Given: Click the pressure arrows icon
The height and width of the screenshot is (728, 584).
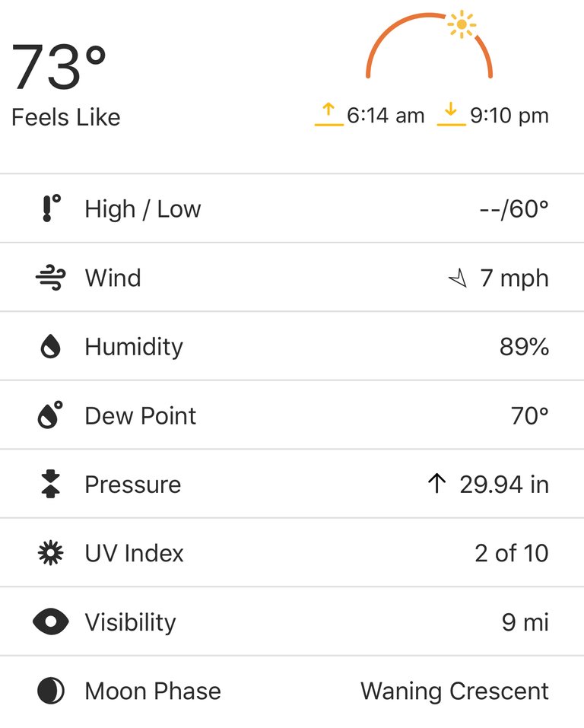Looking at the screenshot, I should point(51,484).
